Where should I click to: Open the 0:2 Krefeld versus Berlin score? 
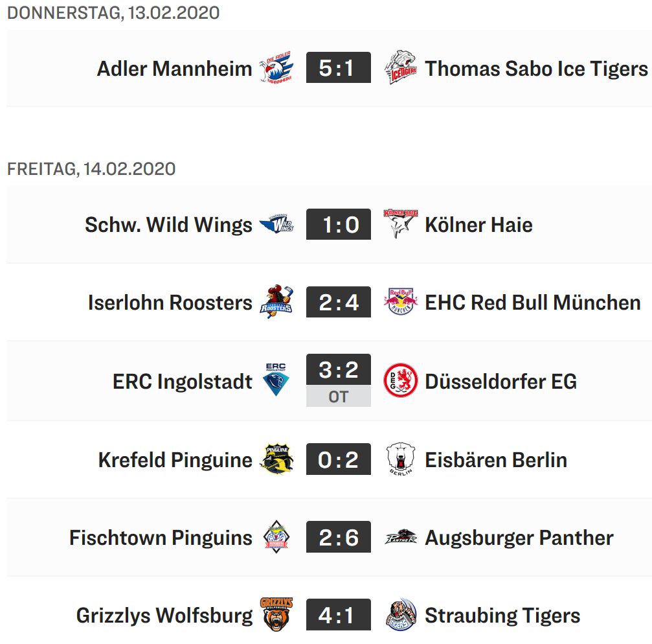click(x=339, y=459)
